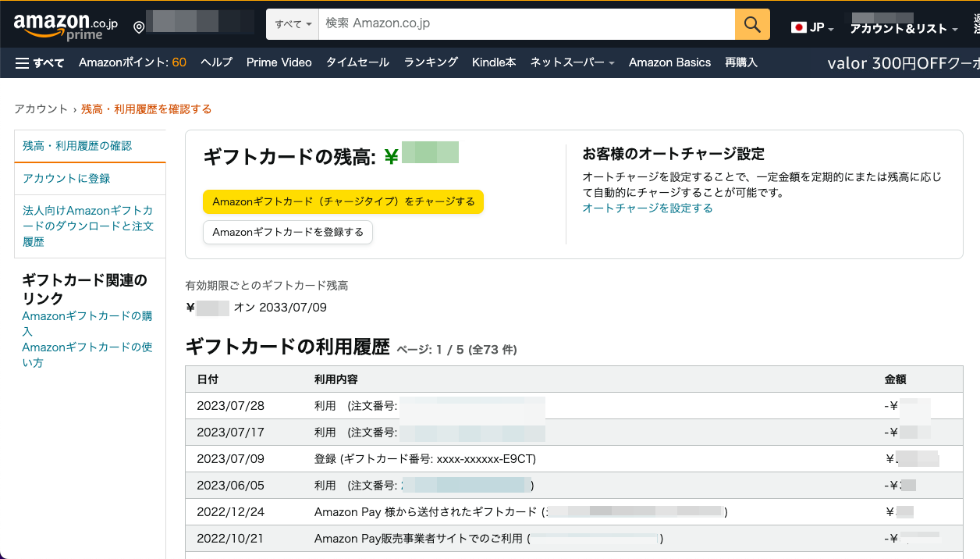Viewport: 980px width, 559px height.
Task: Click the Japan flag language icon
Action: coord(798,27)
